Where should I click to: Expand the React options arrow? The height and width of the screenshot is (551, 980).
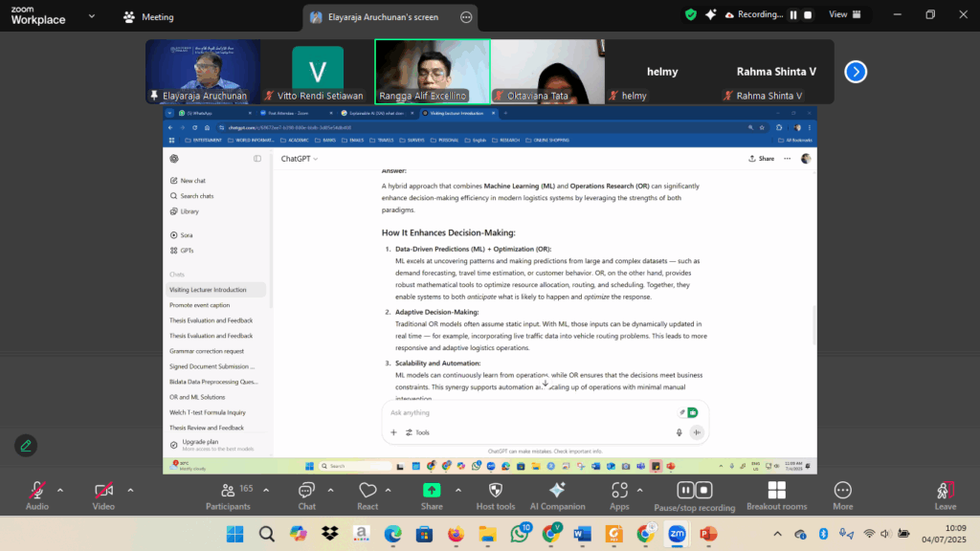point(388,491)
